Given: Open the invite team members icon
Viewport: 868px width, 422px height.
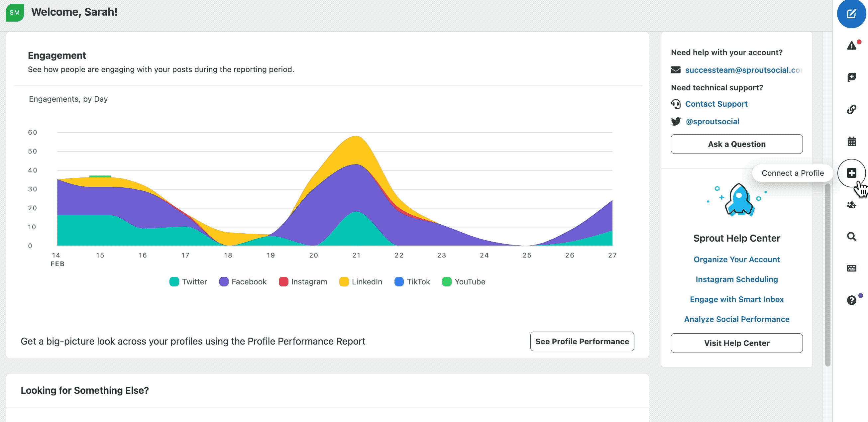Looking at the screenshot, I should [x=851, y=205].
